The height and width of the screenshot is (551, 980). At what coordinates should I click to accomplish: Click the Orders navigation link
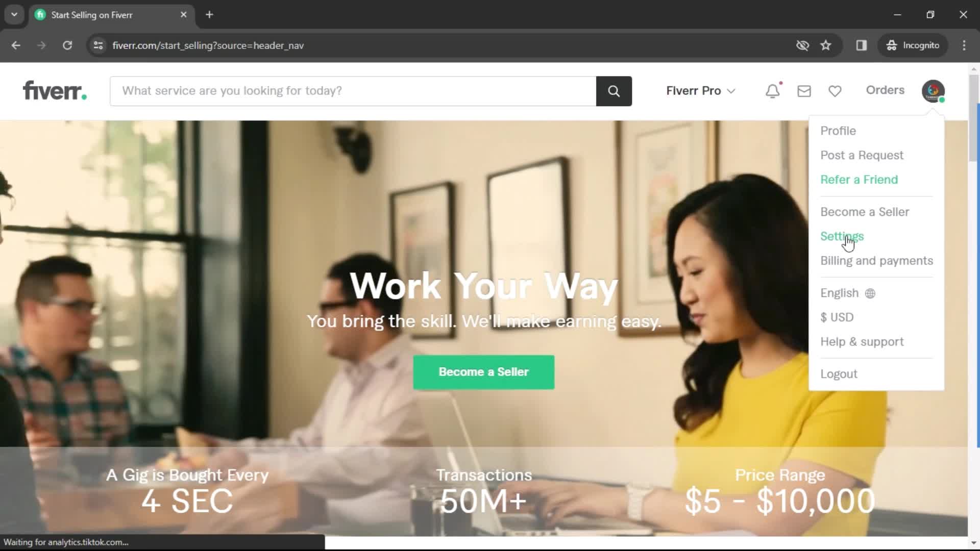point(885,89)
